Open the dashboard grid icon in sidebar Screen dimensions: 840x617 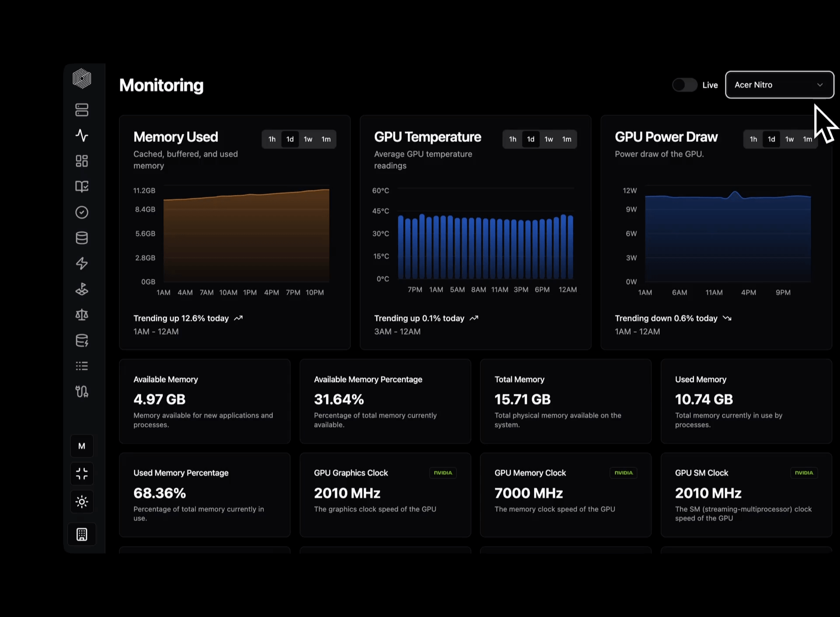(82, 161)
